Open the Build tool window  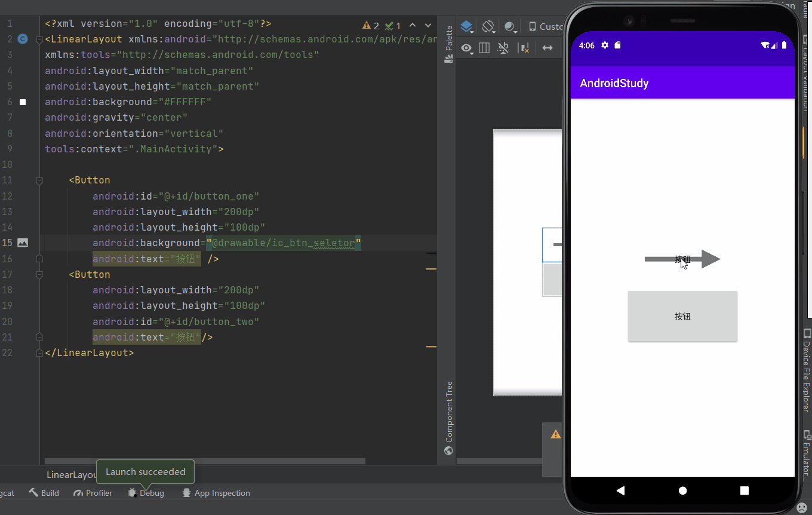click(44, 493)
